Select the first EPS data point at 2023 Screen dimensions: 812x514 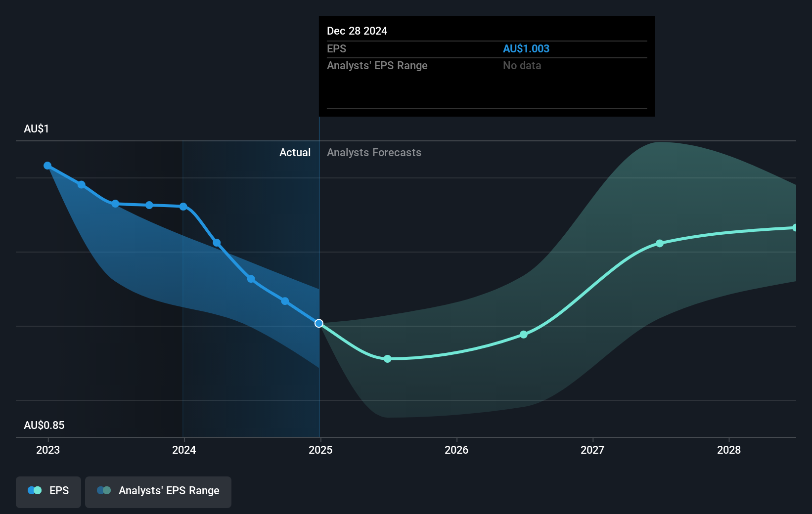[47, 166]
